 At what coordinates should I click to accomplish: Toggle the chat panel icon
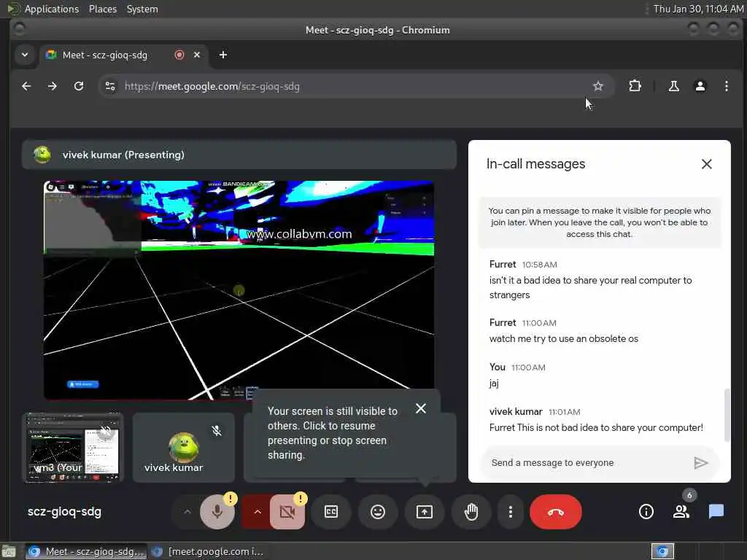(716, 512)
